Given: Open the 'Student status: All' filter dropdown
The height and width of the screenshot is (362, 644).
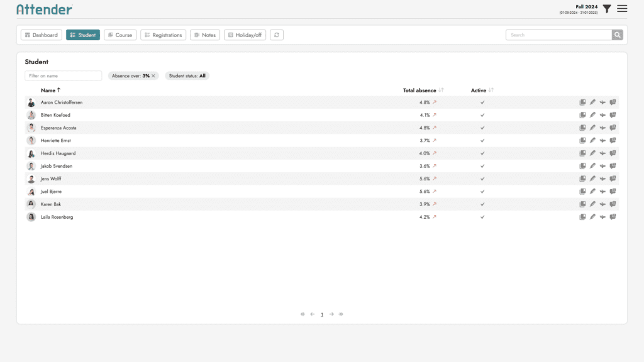Looking at the screenshot, I should tap(188, 76).
